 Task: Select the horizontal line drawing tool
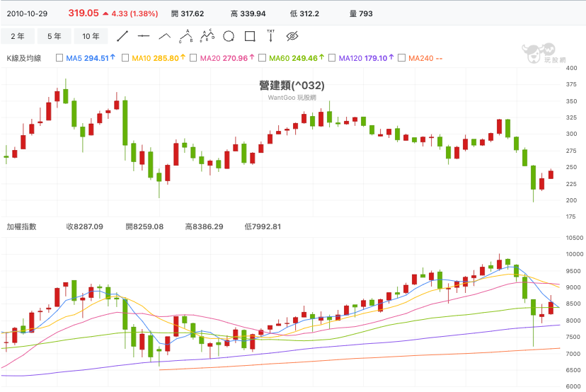(144, 36)
